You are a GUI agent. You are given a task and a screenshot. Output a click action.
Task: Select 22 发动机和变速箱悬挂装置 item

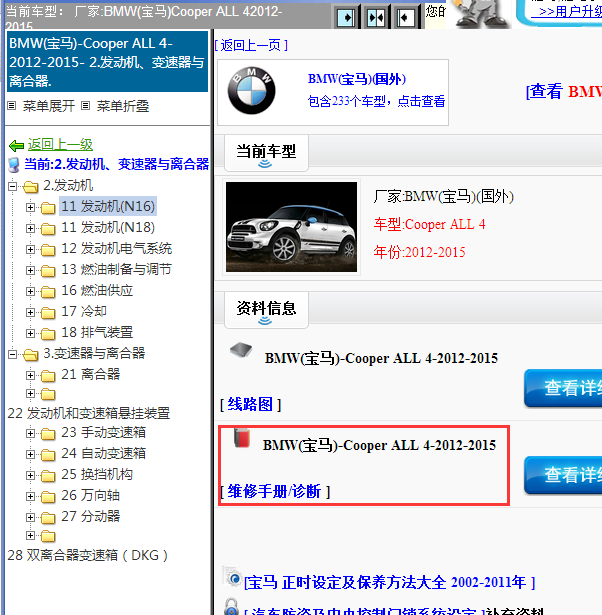[x=89, y=413]
